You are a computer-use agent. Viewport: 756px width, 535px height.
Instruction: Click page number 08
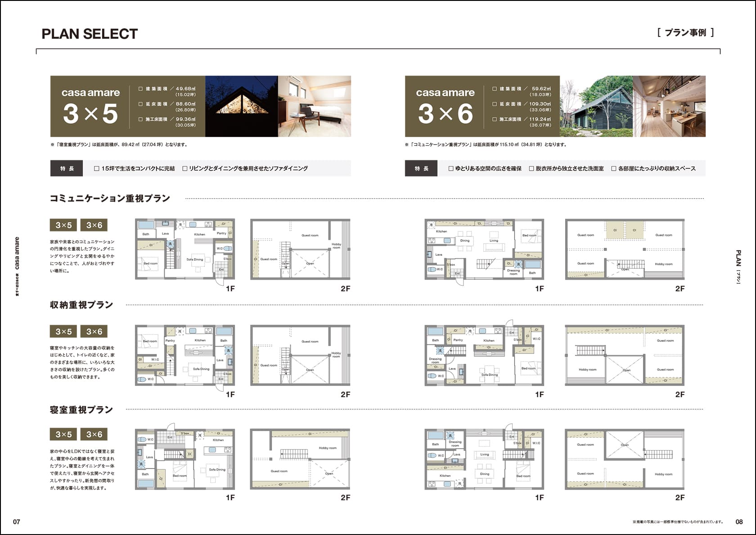739,522
